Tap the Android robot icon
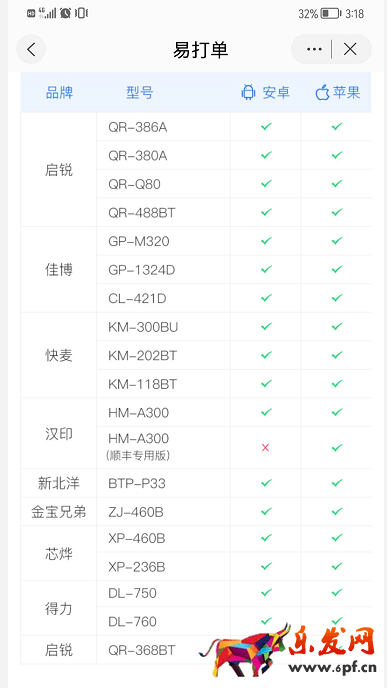The height and width of the screenshot is (688, 387). coord(248,93)
